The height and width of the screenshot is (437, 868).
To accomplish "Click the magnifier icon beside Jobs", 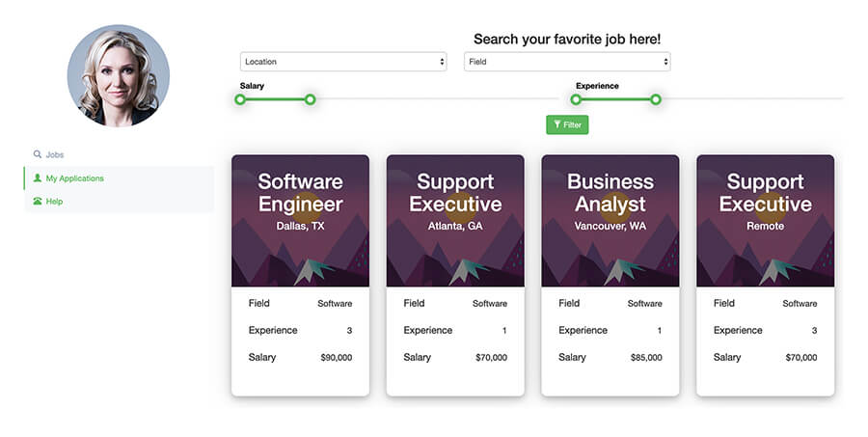I will (37, 154).
